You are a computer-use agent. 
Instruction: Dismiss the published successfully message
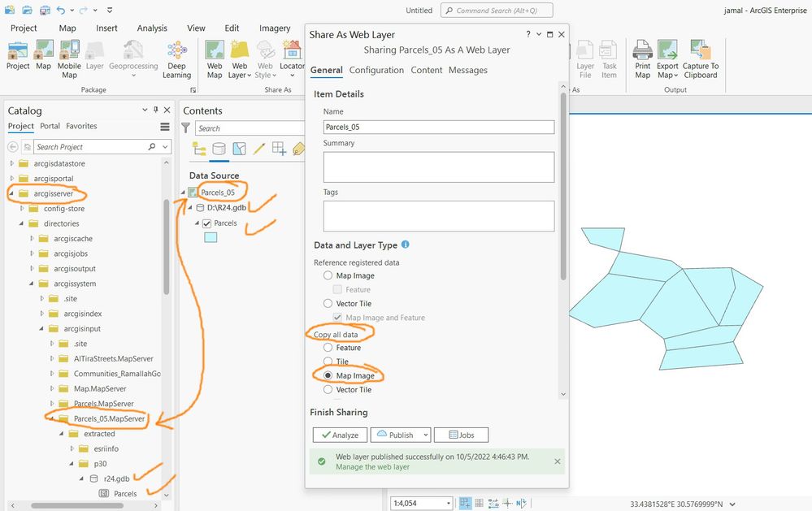[x=558, y=461]
